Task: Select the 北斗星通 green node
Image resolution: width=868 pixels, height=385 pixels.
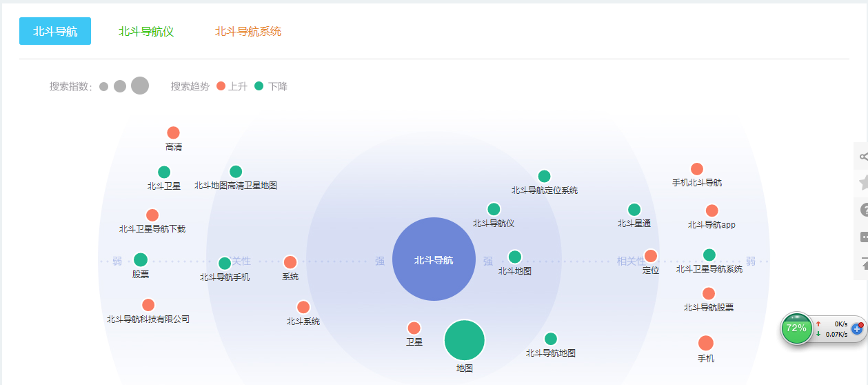Action: coord(634,209)
